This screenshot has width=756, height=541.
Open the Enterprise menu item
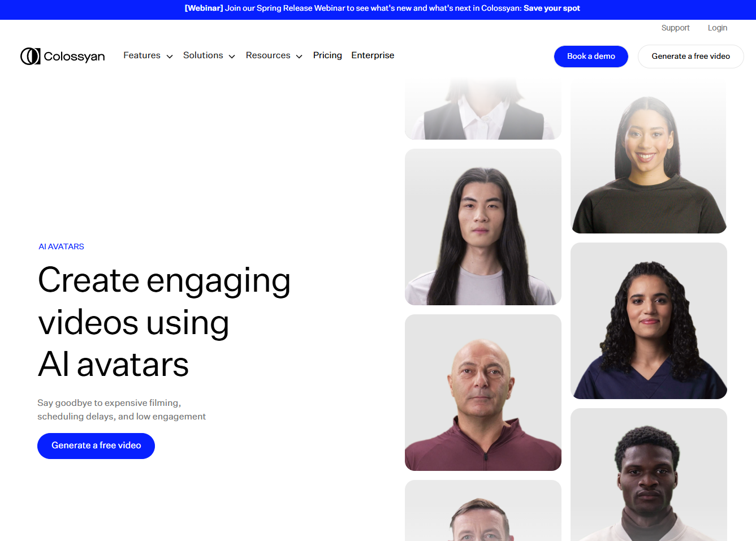[373, 55]
